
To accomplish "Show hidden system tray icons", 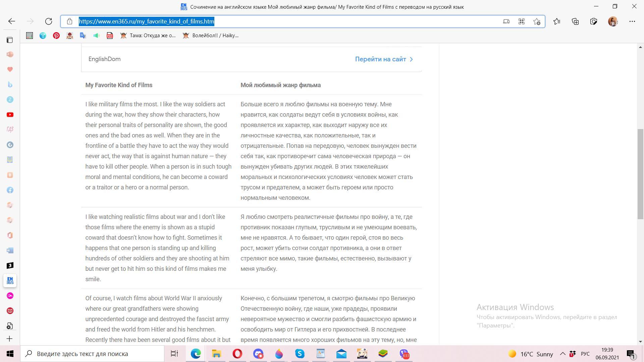I will (563, 354).
